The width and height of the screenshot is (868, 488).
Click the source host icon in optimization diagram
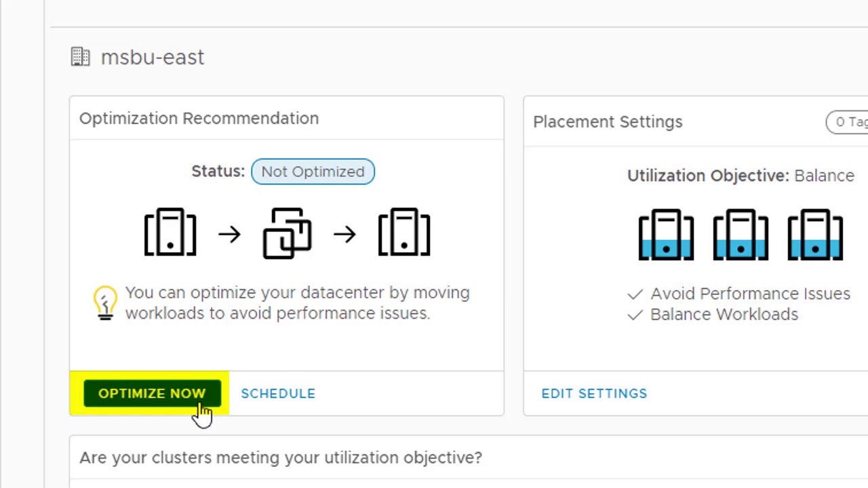[x=170, y=233]
